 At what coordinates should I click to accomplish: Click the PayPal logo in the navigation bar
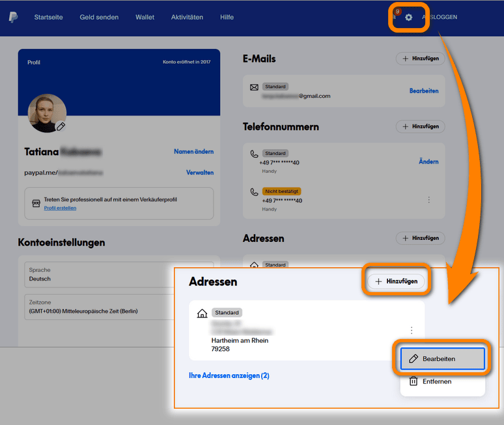pyautogui.click(x=13, y=17)
